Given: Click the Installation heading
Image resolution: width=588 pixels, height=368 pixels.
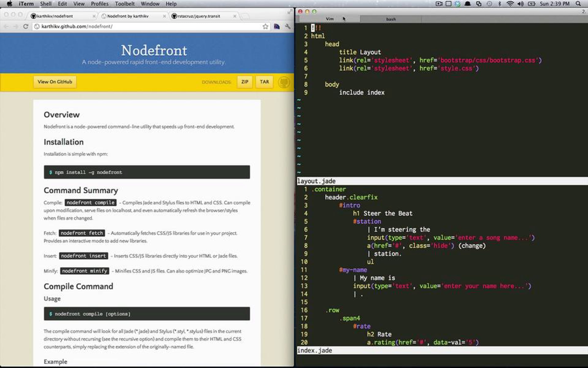Looking at the screenshot, I should [64, 142].
